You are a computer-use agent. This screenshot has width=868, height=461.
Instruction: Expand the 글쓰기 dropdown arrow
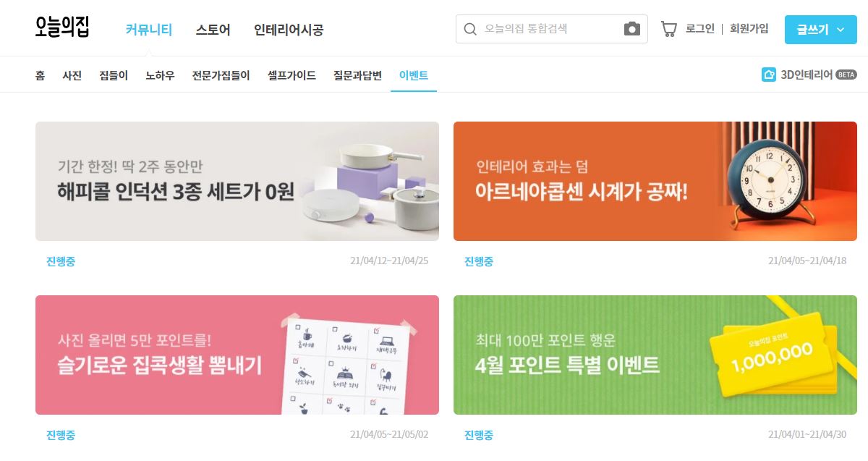(840, 30)
